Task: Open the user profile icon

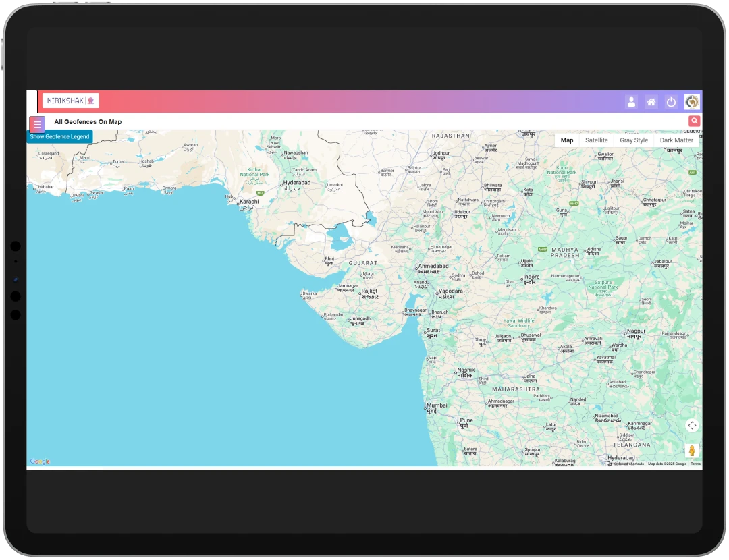Action: click(631, 103)
